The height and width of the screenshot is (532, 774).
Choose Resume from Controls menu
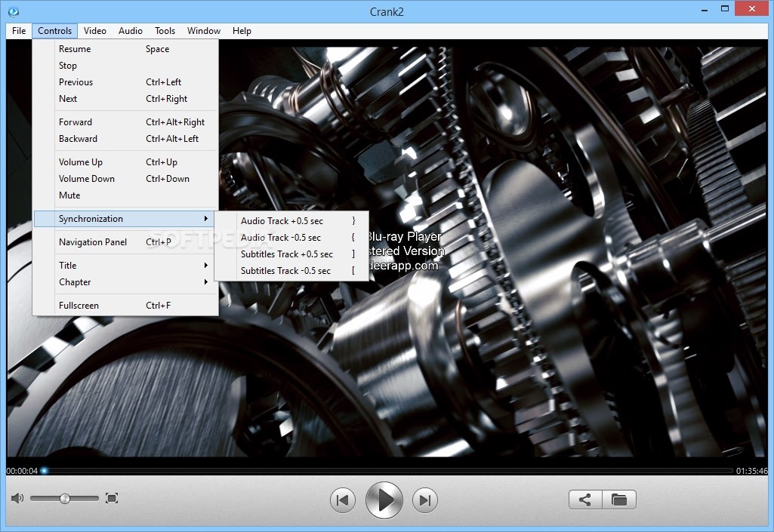click(126, 49)
